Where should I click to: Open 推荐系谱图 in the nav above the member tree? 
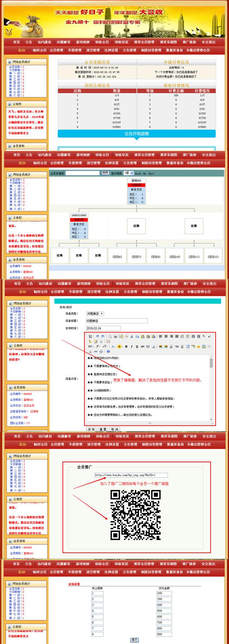[168, 155]
